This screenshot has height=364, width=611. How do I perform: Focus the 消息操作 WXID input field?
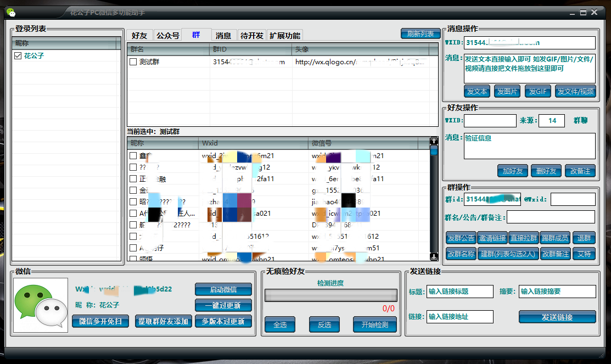click(x=530, y=42)
